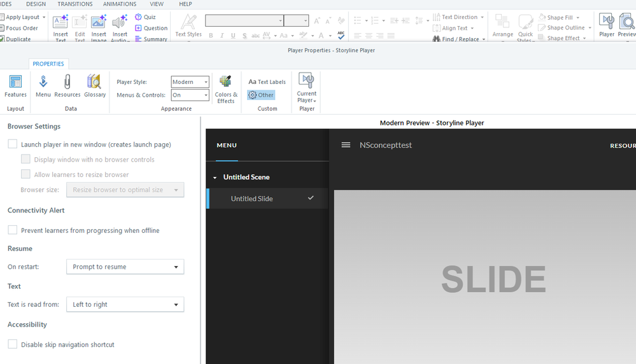Image resolution: width=636 pixels, height=364 pixels.
Task: Select Untitled Slide in the menu
Action: click(251, 199)
